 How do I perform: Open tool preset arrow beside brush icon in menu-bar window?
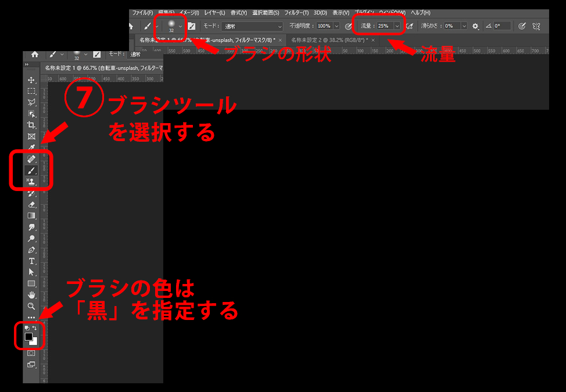pyautogui.click(x=157, y=26)
